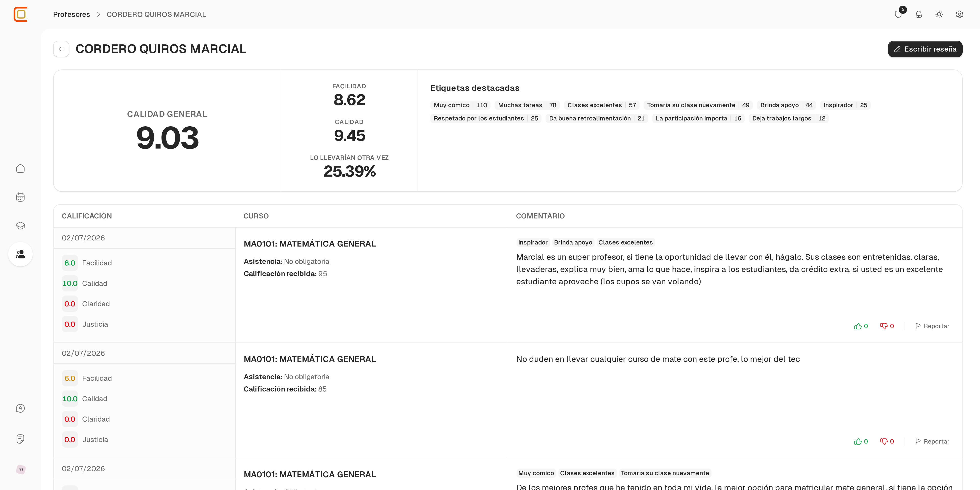980x490 pixels.
Task: Report the 'lo mejor del tec' review
Action: click(932, 441)
